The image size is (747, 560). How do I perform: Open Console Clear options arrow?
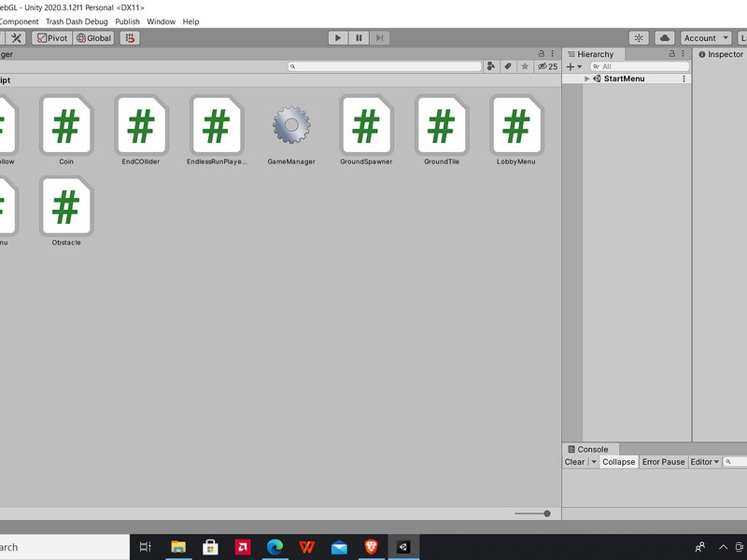(594, 462)
